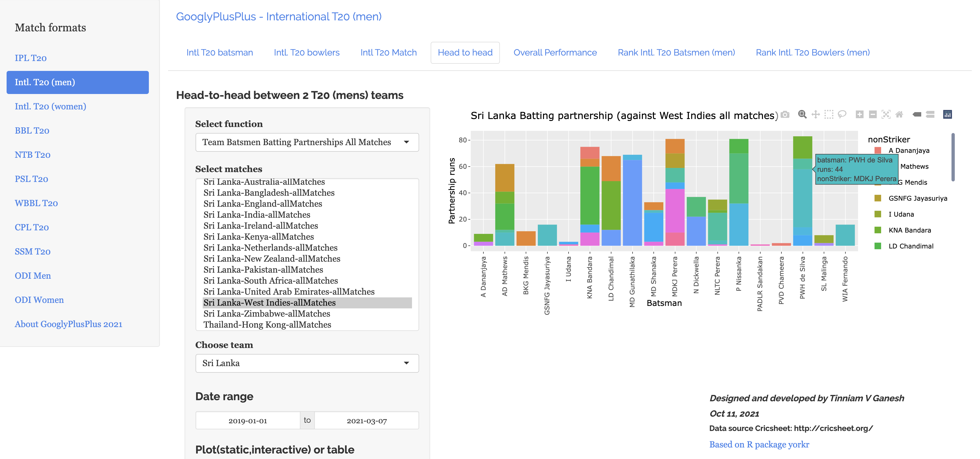Open the IPL T20 match format link
980x459 pixels.
[30, 58]
